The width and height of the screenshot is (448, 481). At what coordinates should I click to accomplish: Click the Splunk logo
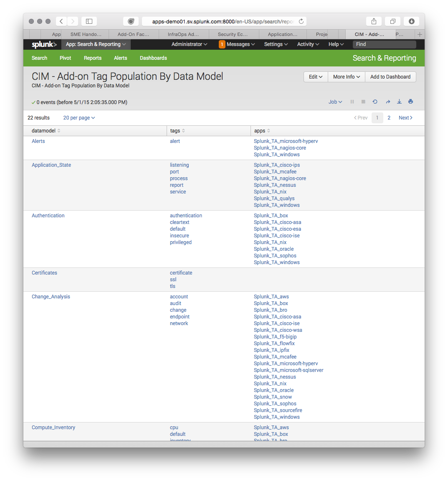pyautogui.click(x=44, y=44)
